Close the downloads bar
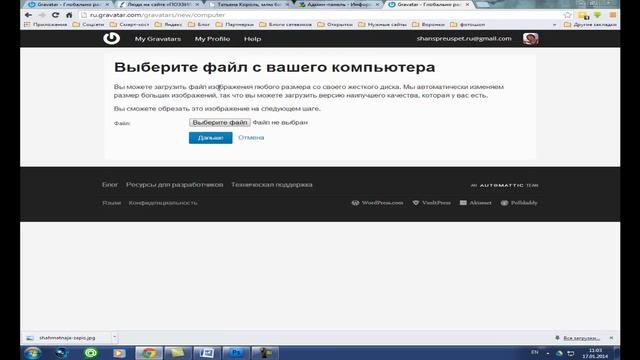The image size is (640, 360). point(611,338)
